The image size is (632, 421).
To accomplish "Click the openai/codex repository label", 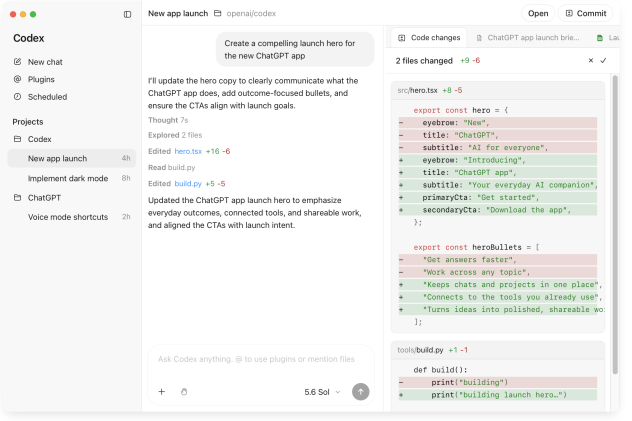I will pyautogui.click(x=251, y=13).
